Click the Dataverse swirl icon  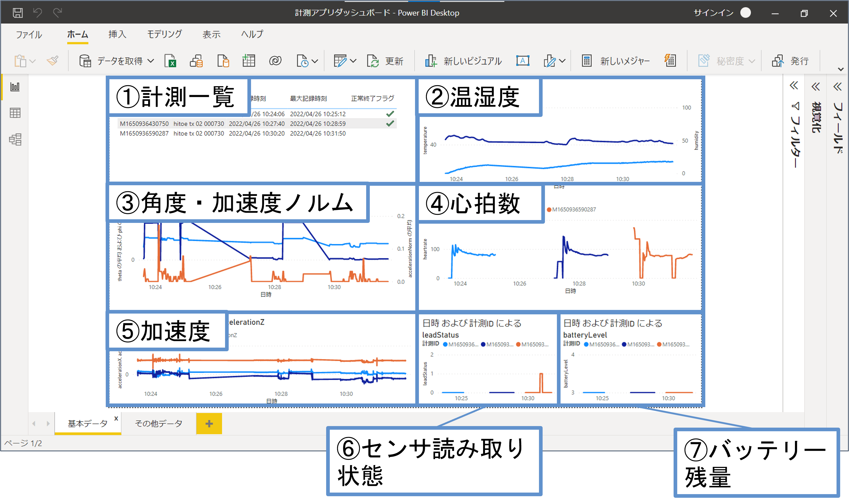click(x=275, y=61)
